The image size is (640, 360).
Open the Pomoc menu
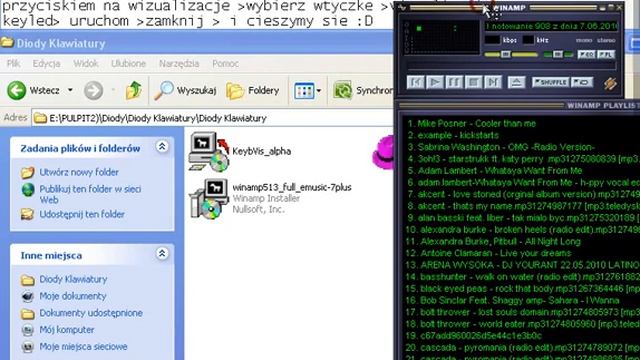point(225,64)
